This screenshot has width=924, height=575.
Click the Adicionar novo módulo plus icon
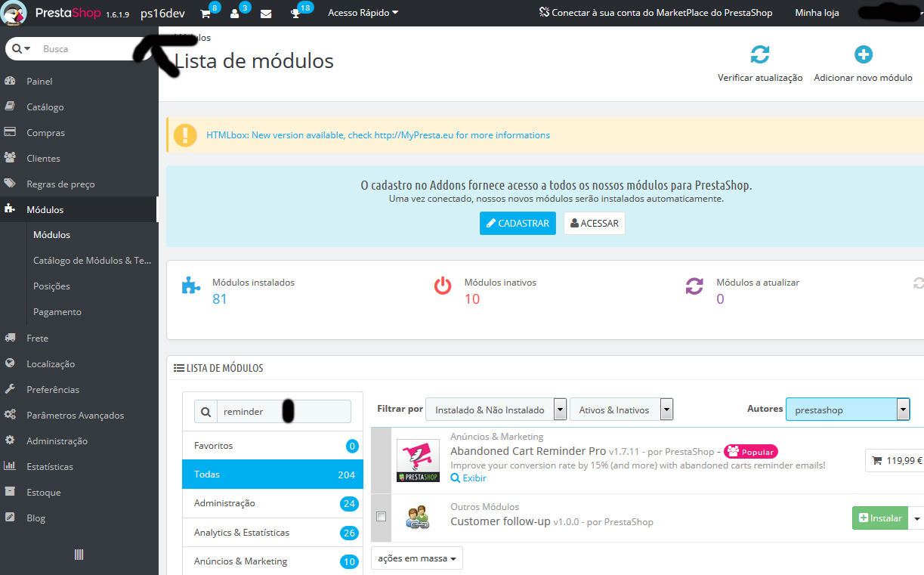coord(863,54)
